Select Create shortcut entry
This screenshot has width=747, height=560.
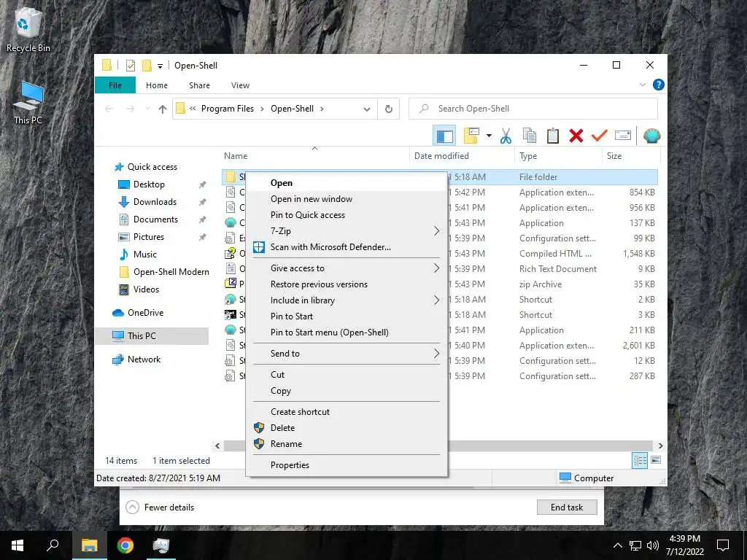[x=347, y=412]
